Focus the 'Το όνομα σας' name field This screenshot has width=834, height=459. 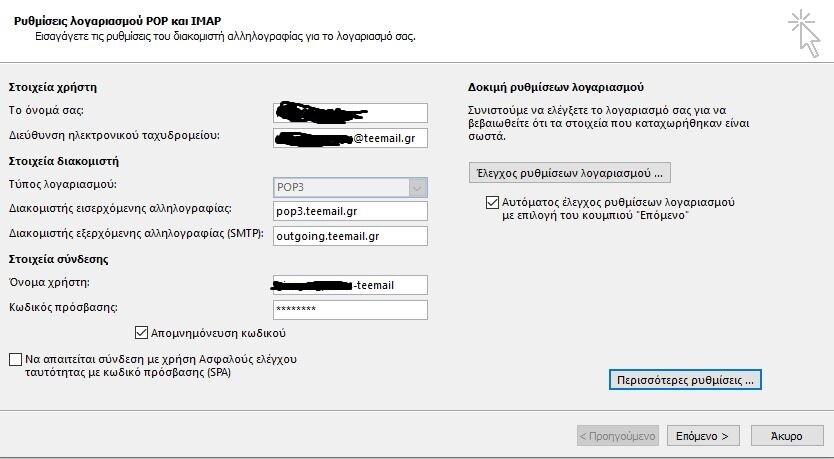pyautogui.click(x=350, y=113)
